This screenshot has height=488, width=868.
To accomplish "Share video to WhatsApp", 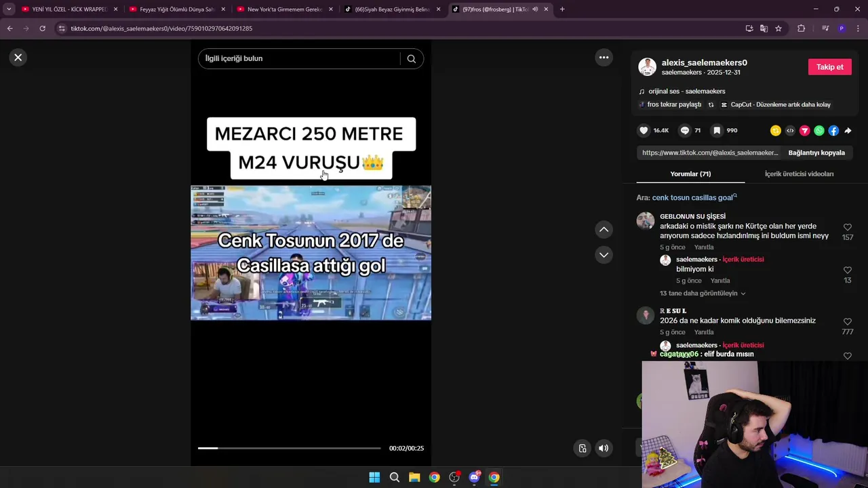I will click(819, 131).
